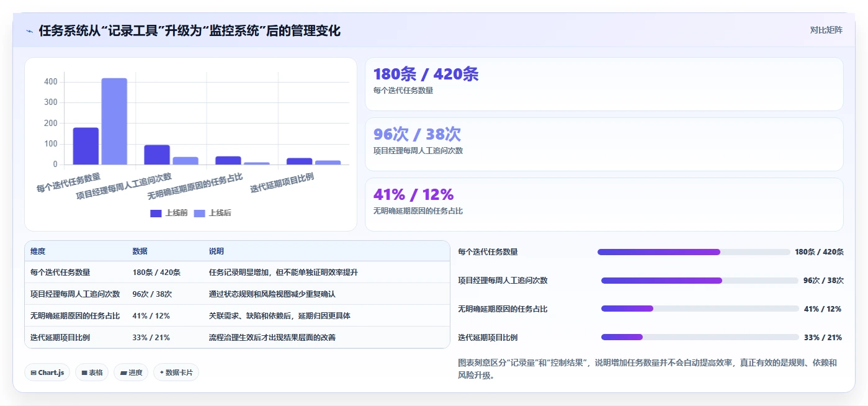Click the footnote paragraph about 记录量
Image resolution: width=868 pixels, height=406 pixels.
coord(647,369)
